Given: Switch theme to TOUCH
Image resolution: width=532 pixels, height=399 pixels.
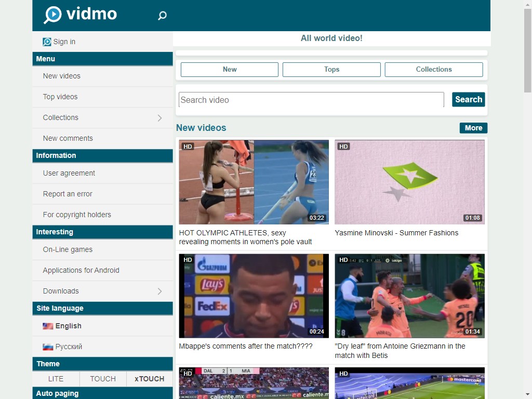Looking at the screenshot, I should pos(103,379).
